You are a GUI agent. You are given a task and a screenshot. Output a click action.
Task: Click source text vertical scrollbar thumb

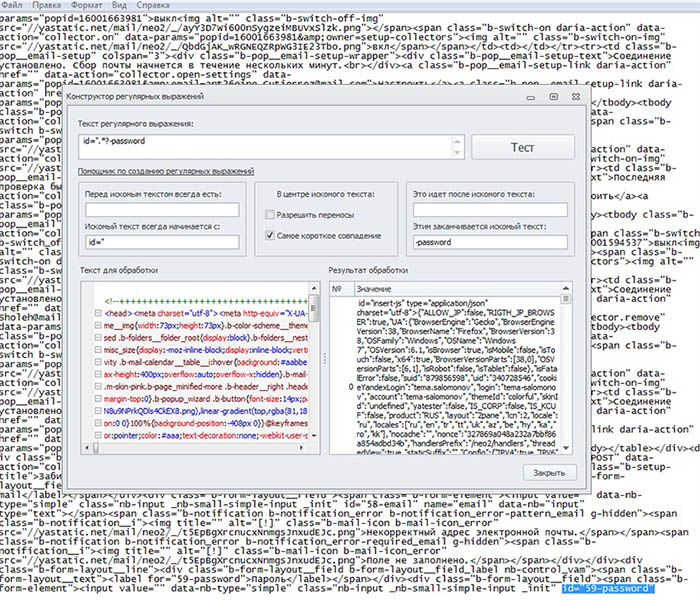click(x=314, y=308)
